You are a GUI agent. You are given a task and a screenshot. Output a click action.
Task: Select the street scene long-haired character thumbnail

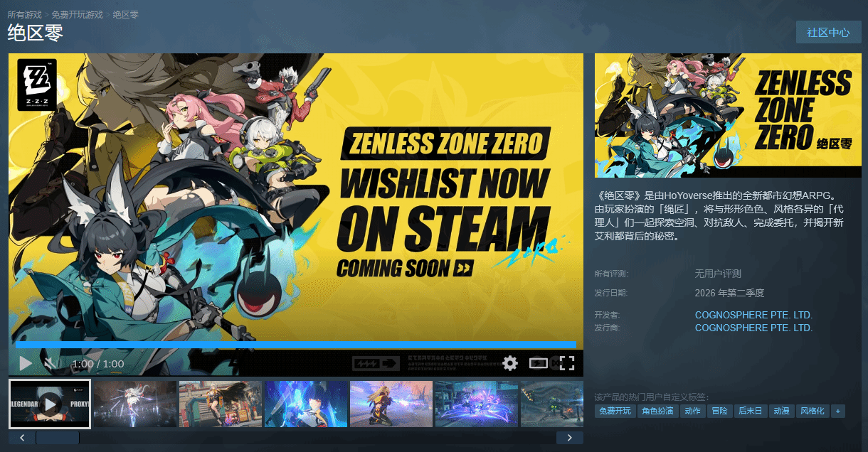click(221, 404)
